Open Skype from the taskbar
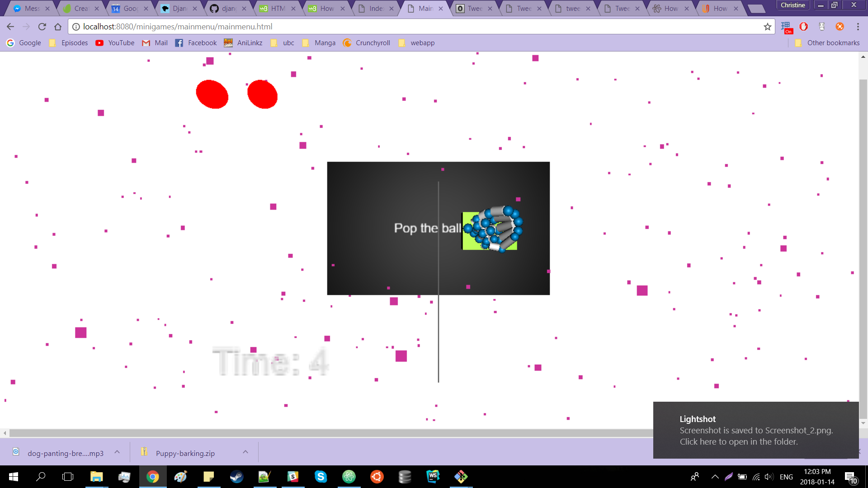Image resolution: width=868 pixels, height=488 pixels. click(321, 477)
